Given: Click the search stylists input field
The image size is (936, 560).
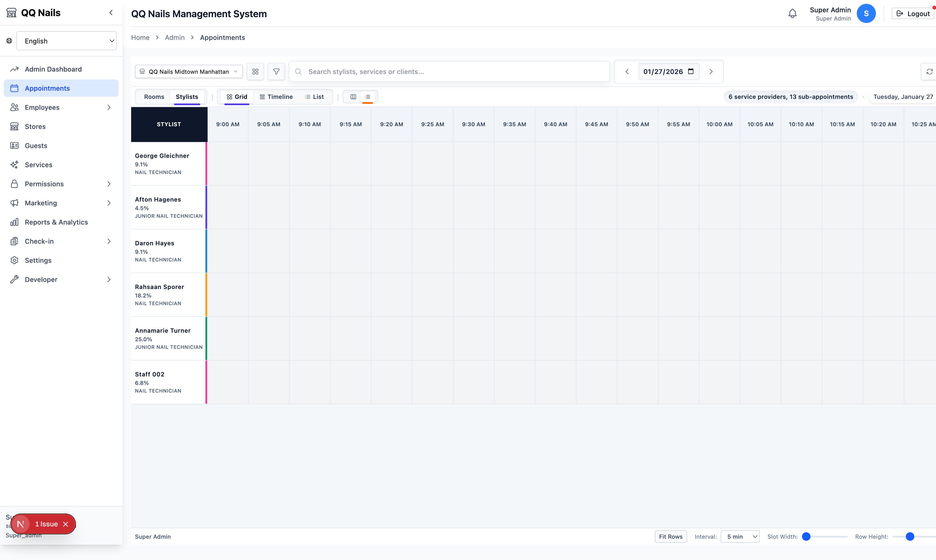Looking at the screenshot, I should (449, 71).
